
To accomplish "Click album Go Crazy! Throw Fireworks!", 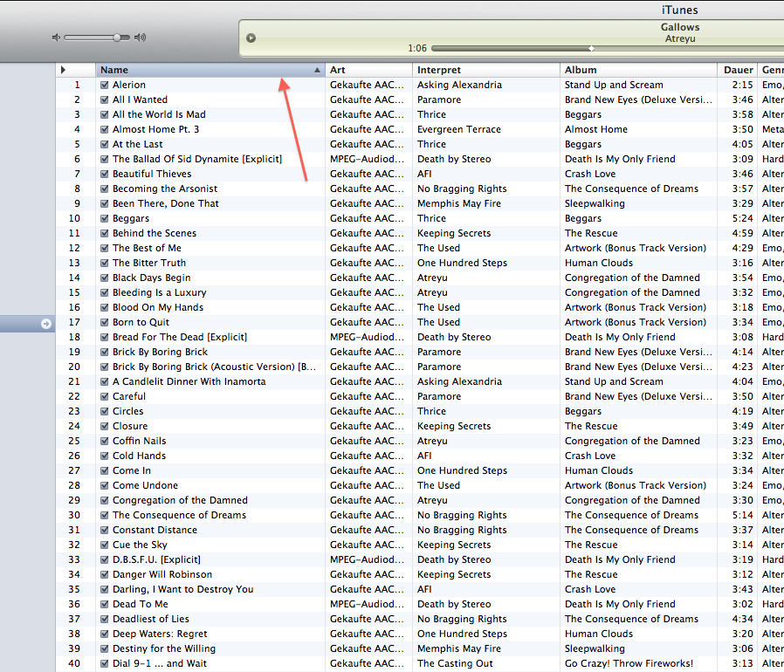I will 629,663.
